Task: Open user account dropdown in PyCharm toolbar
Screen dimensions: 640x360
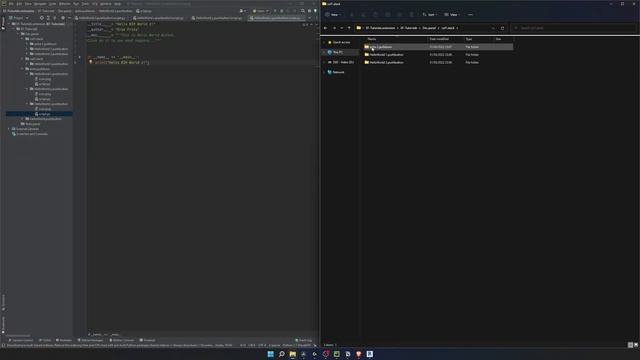Action: (x=243, y=11)
